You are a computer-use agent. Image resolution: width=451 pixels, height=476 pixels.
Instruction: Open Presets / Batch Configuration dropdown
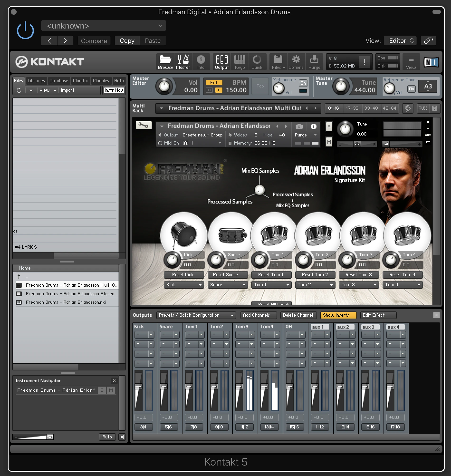click(x=196, y=315)
